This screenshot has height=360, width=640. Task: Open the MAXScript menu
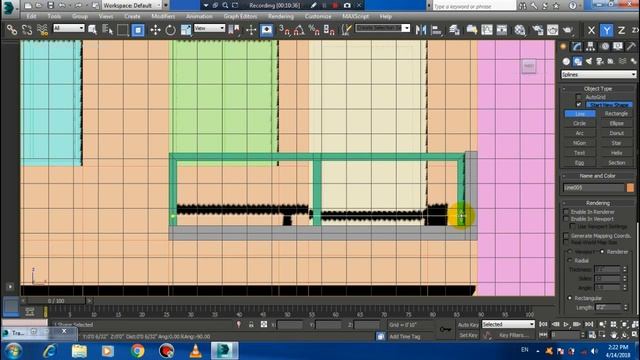pyautogui.click(x=356, y=16)
